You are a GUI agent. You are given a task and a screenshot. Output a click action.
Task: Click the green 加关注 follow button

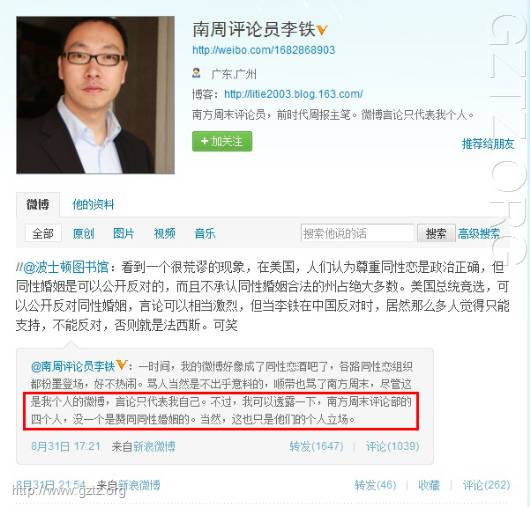(x=222, y=141)
